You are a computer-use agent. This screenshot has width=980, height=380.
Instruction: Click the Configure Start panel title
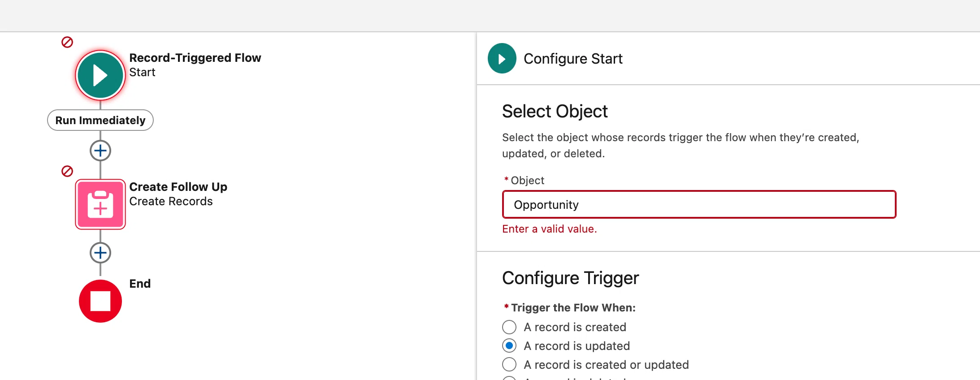573,59
